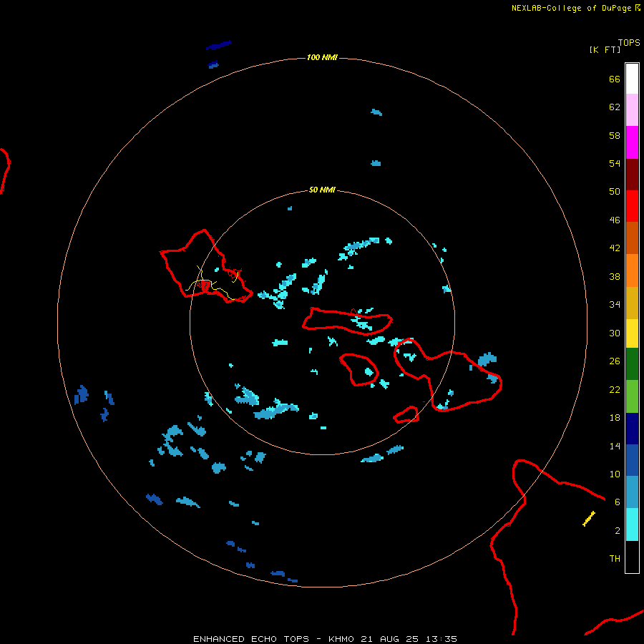Click the "6" scale value
The image size is (644, 644).
pos(618,502)
